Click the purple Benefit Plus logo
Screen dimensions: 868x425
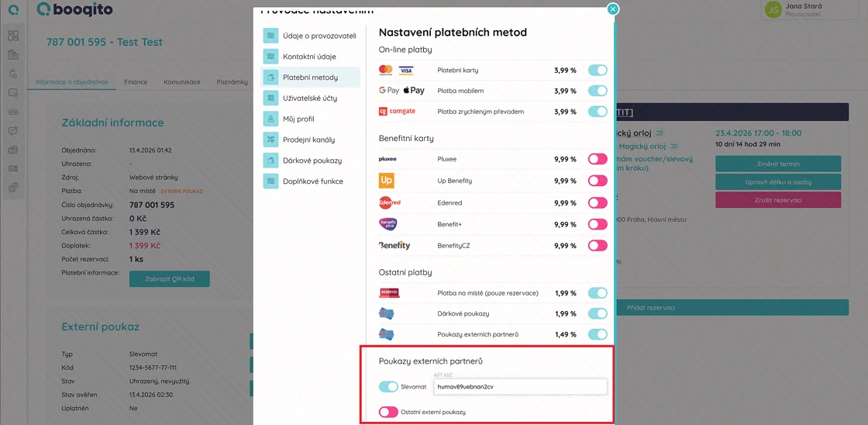(x=387, y=224)
